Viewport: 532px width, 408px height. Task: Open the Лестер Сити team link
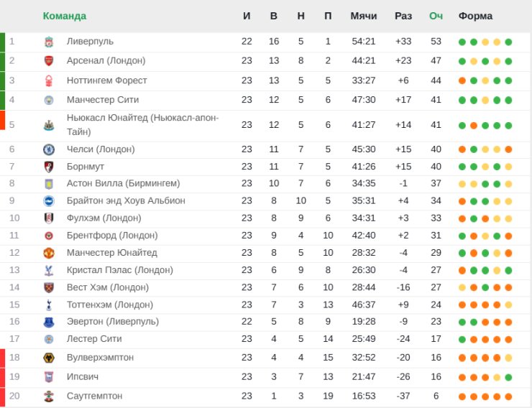coord(94,339)
